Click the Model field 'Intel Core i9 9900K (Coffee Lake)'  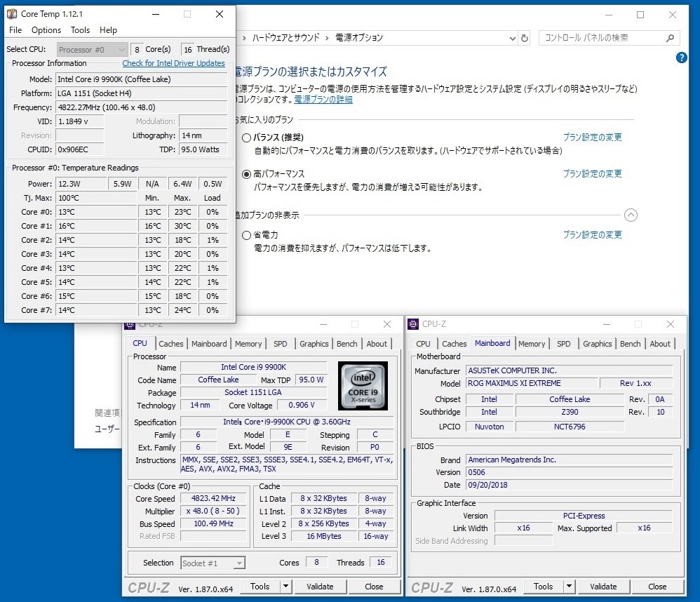point(142,79)
